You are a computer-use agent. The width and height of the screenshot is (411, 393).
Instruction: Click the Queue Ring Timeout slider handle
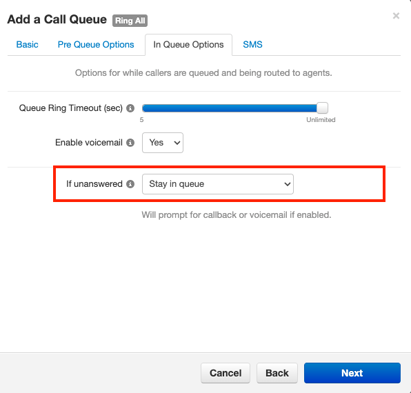322,108
